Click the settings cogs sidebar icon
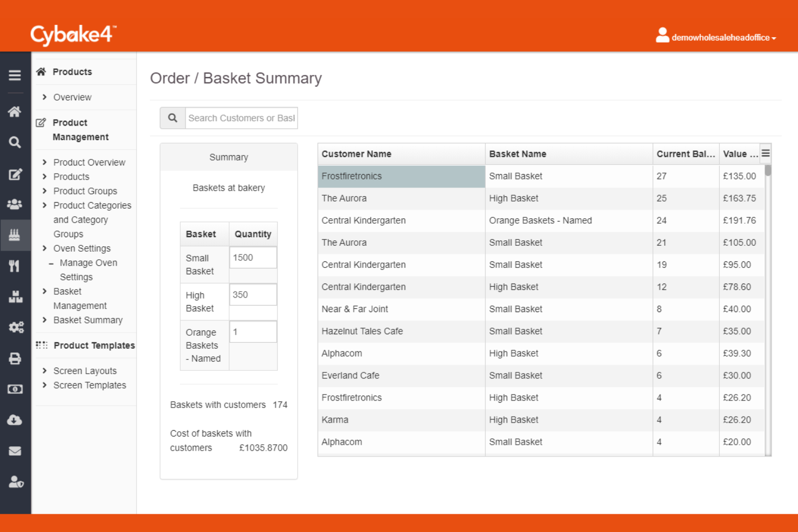The image size is (798, 532). coord(16,327)
